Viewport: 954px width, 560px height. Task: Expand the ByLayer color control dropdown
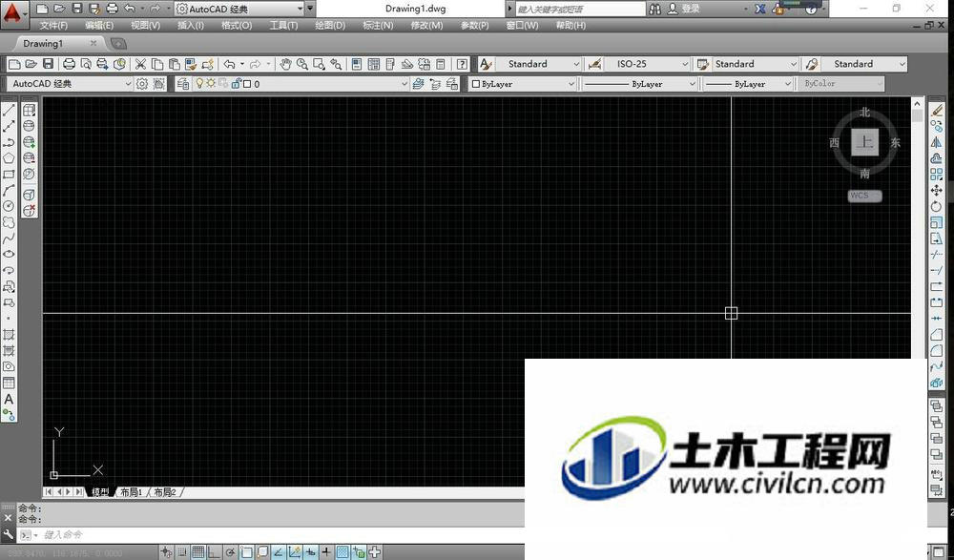571,84
